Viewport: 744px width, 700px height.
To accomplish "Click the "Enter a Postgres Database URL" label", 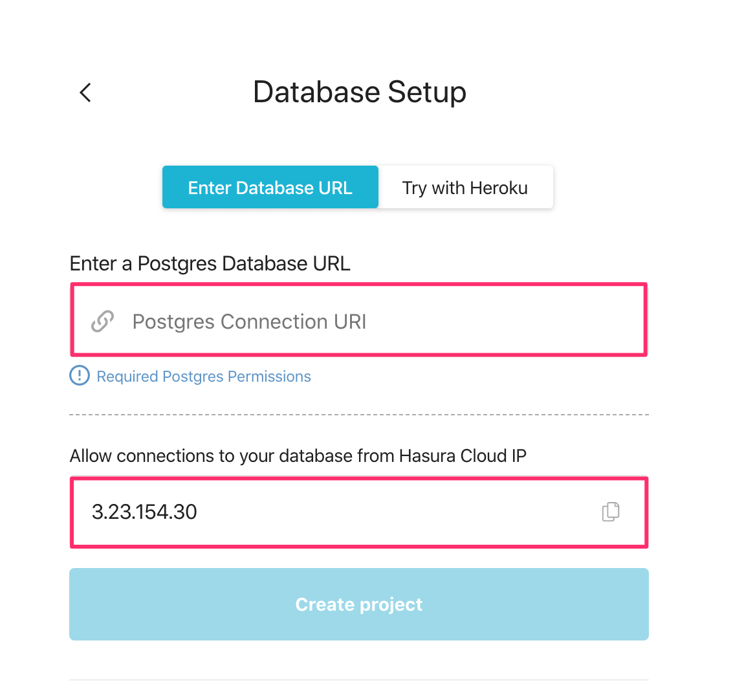I will tap(210, 263).
